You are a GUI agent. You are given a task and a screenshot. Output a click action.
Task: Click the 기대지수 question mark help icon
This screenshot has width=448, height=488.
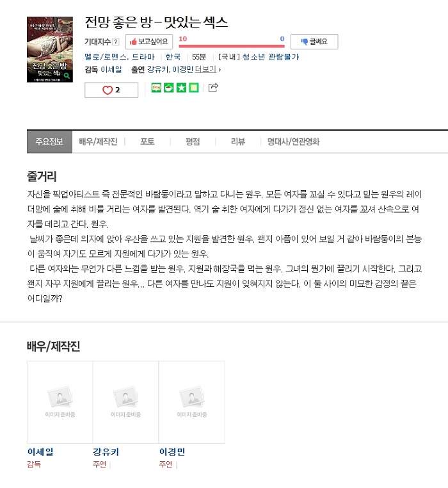pyautogui.click(x=115, y=42)
